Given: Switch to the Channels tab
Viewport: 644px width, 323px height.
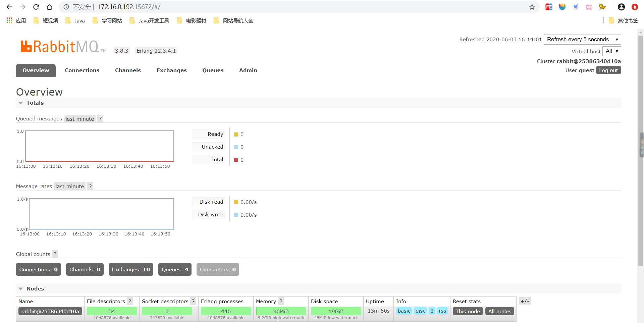Looking at the screenshot, I should [128, 70].
